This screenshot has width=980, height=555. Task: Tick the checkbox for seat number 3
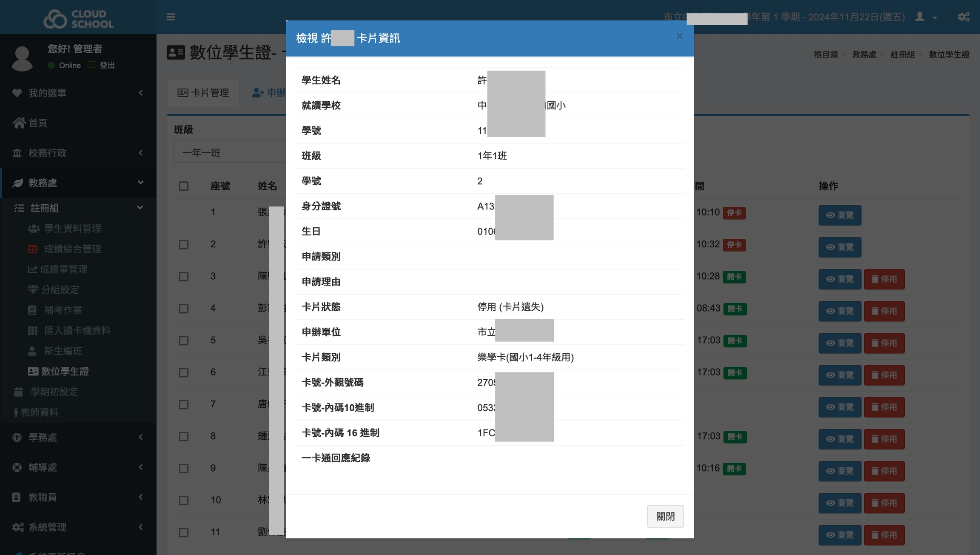pos(184,277)
